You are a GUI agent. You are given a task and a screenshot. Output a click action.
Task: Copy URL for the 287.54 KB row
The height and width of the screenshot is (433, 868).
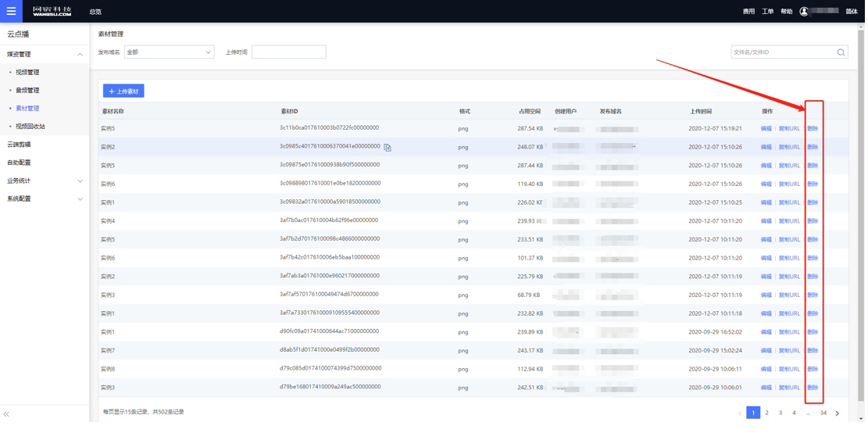pos(789,128)
